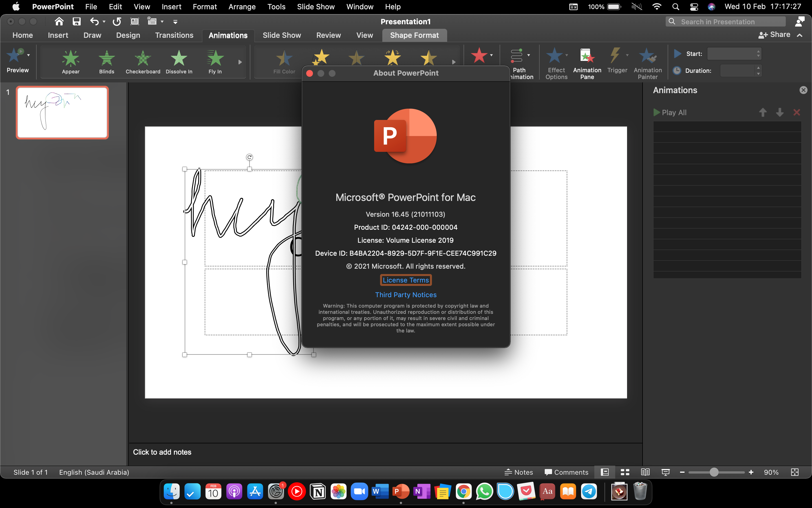Switch to Normal view icon
This screenshot has height=508, width=812.
click(x=605, y=472)
